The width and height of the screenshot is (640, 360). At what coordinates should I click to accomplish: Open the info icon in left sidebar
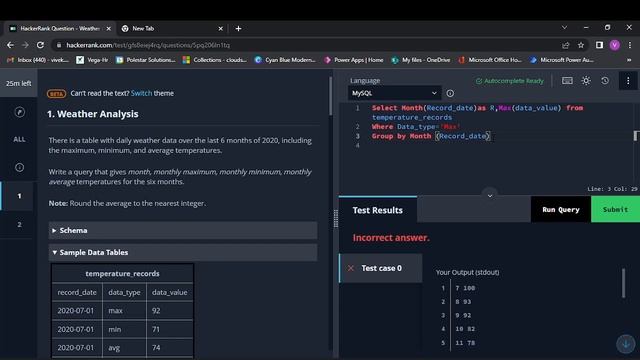[19, 167]
